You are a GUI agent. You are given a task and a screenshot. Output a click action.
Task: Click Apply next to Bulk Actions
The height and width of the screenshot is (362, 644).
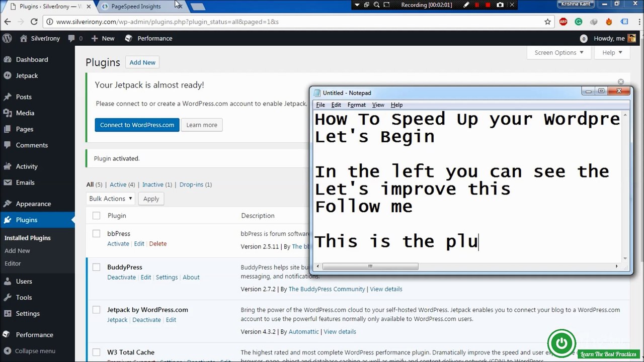pos(151,199)
